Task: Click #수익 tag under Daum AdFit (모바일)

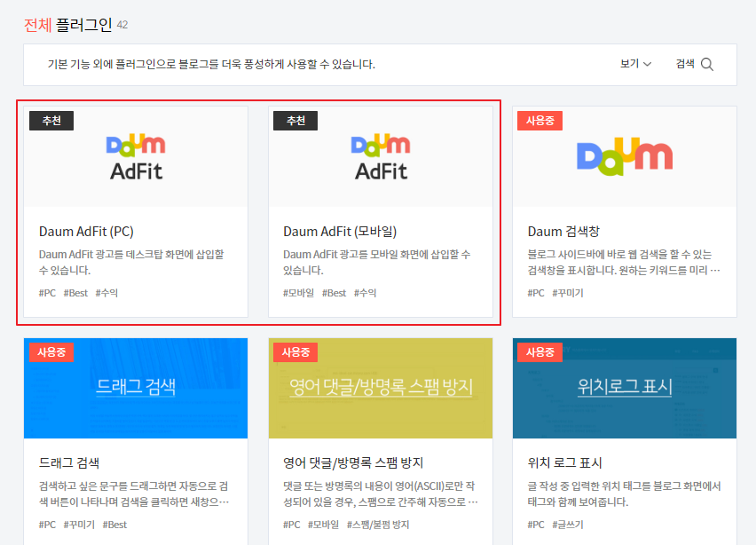Action: click(365, 293)
